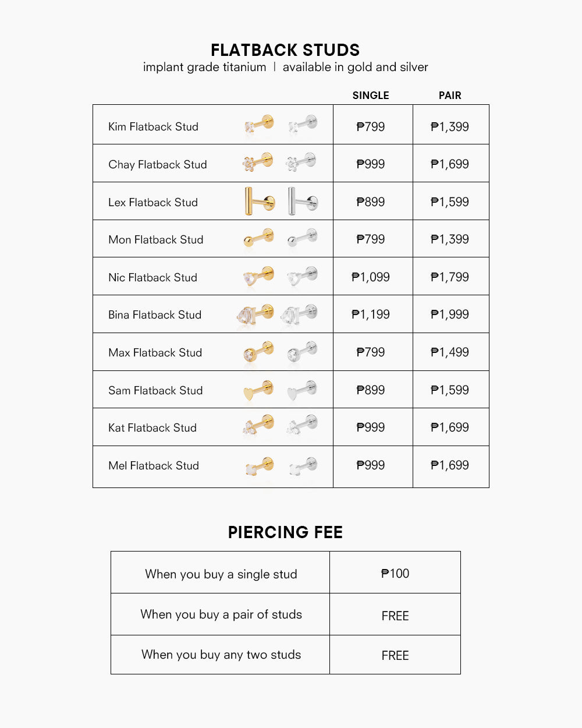
Task: Click the silver Mel Flatback Stud image
Action: click(303, 467)
